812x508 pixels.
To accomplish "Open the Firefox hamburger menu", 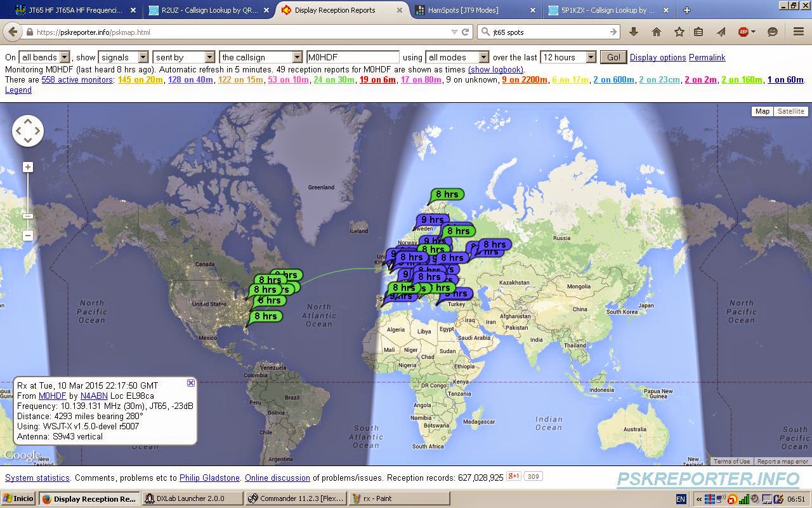I will click(x=799, y=32).
